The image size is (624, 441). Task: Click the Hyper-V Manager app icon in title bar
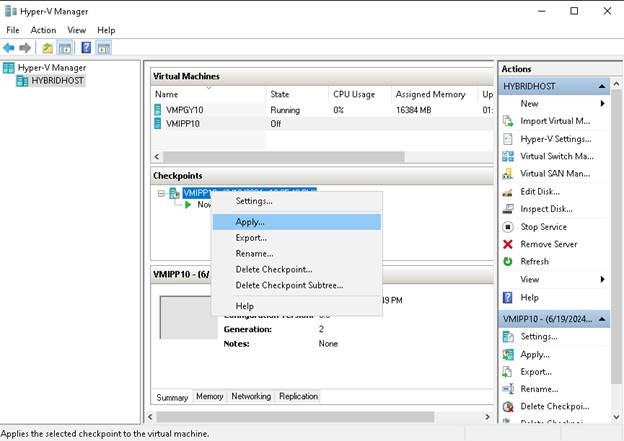[x=10, y=11]
